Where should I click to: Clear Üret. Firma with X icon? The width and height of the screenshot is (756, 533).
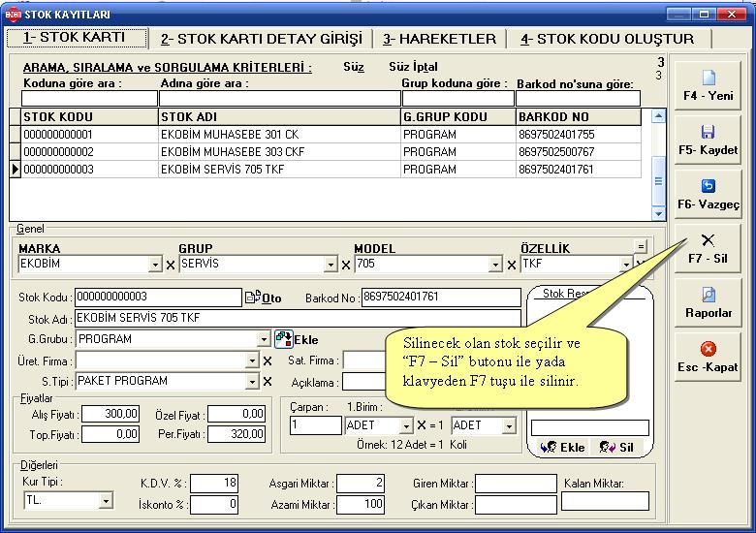(x=268, y=361)
